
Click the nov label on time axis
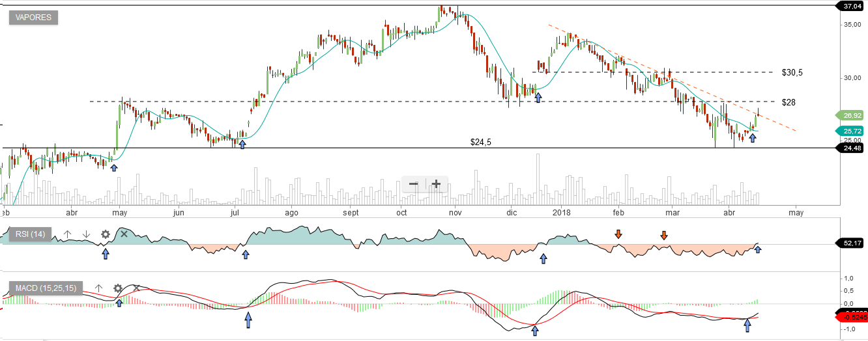(x=456, y=212)
